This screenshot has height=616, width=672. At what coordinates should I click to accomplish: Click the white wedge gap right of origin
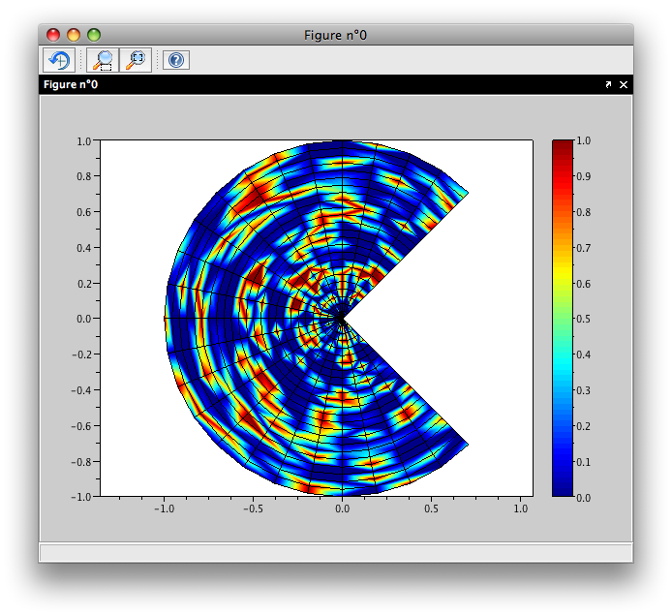point(445,318)
